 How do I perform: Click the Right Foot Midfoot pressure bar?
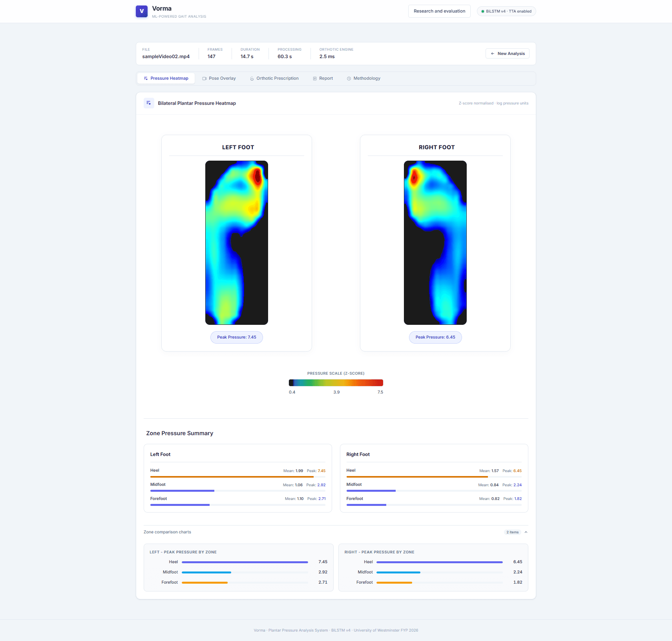pyautogui.click(x=434, y=491)
